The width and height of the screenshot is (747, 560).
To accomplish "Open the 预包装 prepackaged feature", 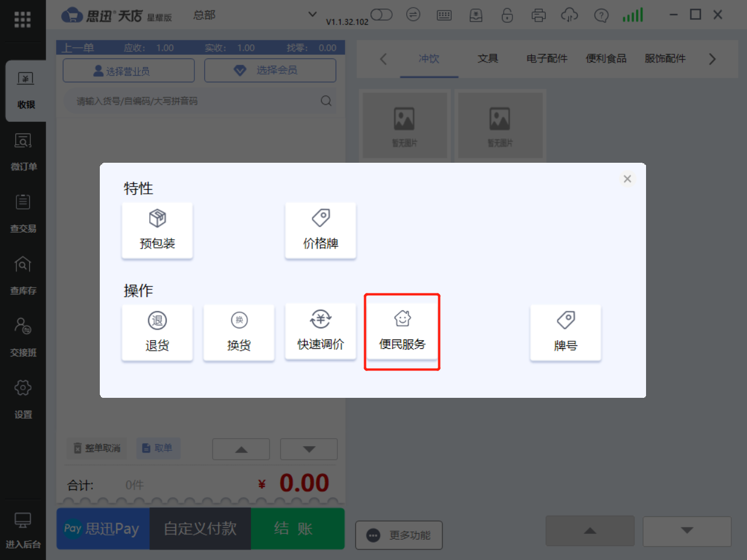I will pos(157,230).
